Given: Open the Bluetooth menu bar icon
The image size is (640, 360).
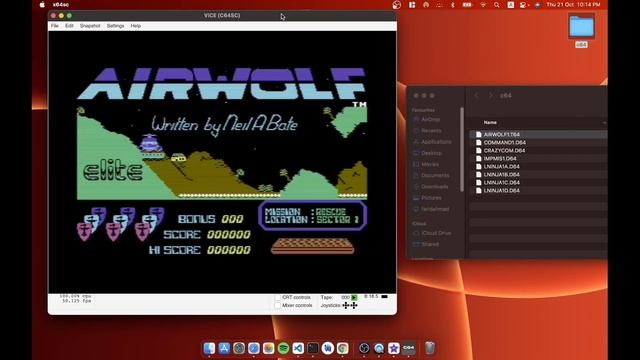Looking at the screenshot, I should tap(453, 5).
